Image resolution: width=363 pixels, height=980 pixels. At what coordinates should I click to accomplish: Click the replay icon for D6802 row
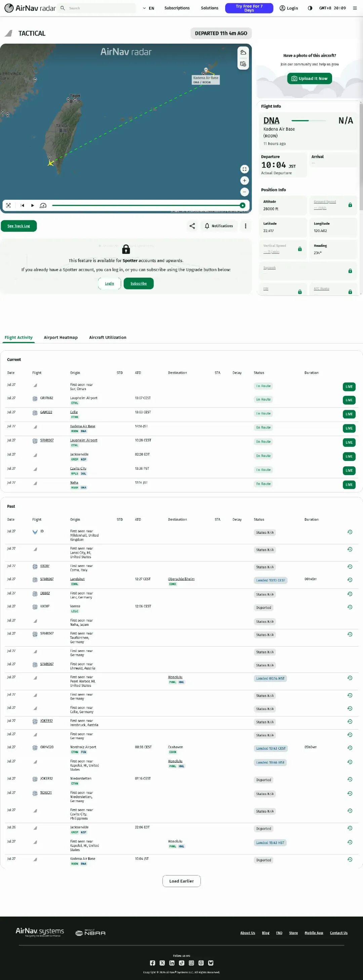point(350,594)
